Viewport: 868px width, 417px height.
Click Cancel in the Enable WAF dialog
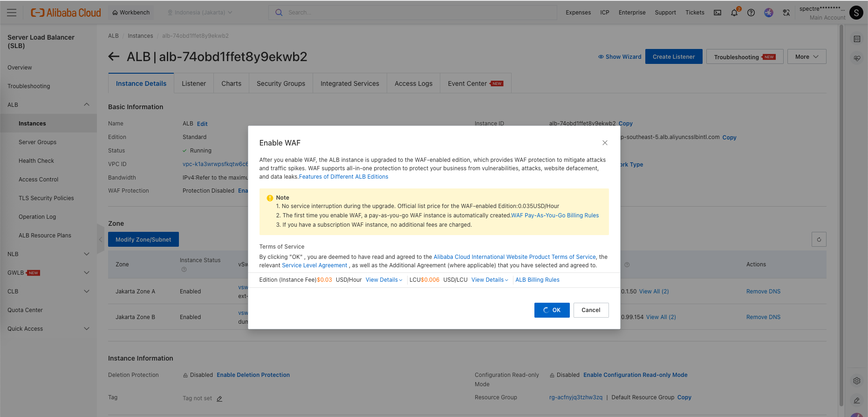(591, 310)
